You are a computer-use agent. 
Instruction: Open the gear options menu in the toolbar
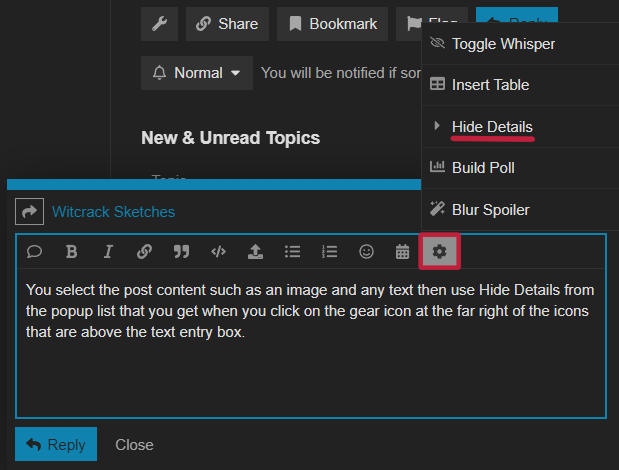click(x=439, y=251)
